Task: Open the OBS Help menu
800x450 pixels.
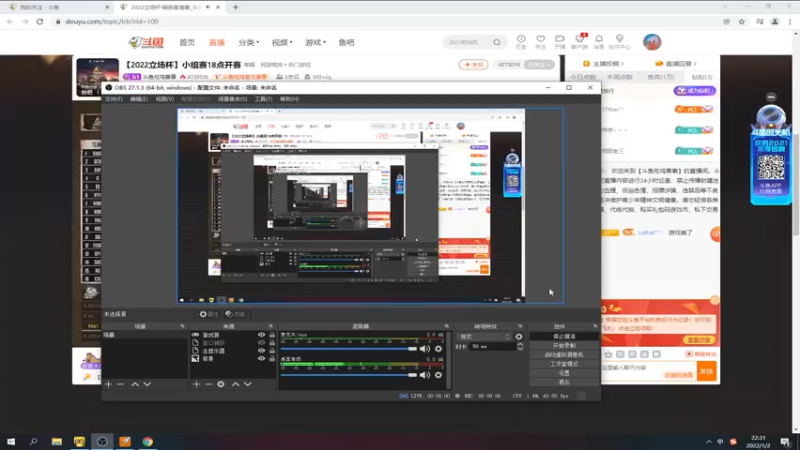Action: [289, 99]
